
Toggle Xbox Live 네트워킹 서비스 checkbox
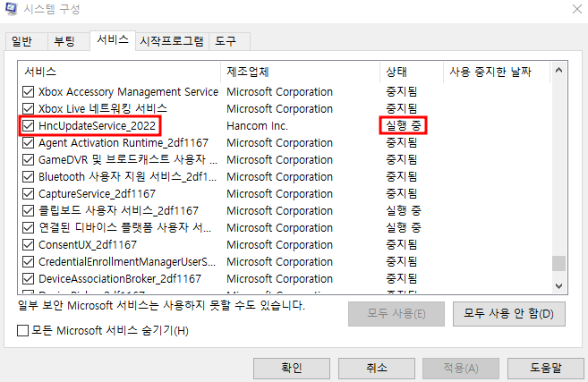28,109
